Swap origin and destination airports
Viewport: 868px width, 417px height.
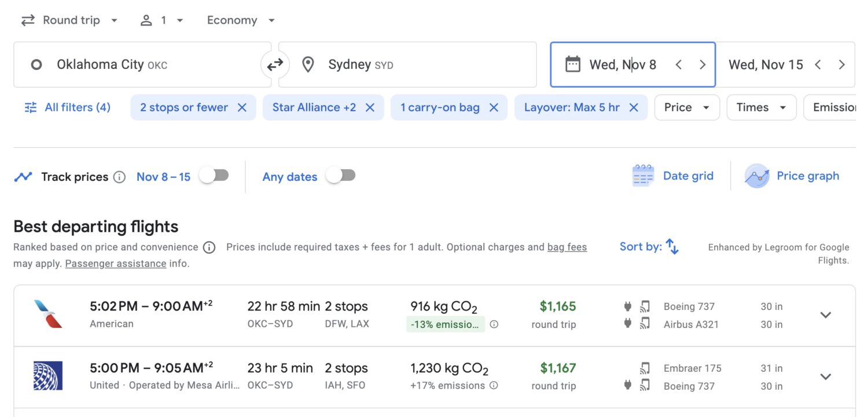[x=276, y=64]
